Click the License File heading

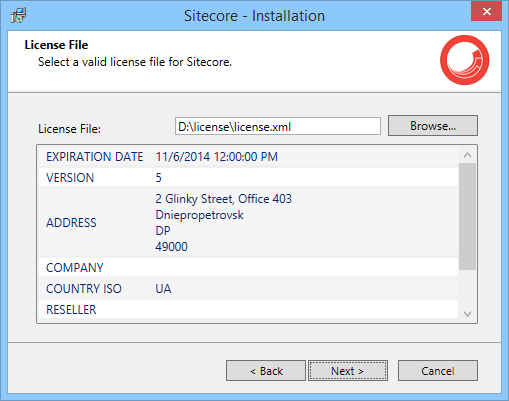[x=56, y=45]
